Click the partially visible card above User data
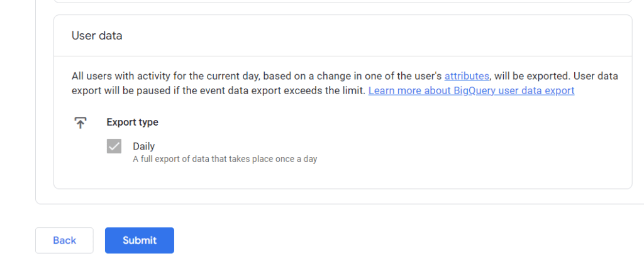 (x=343, y=1)
